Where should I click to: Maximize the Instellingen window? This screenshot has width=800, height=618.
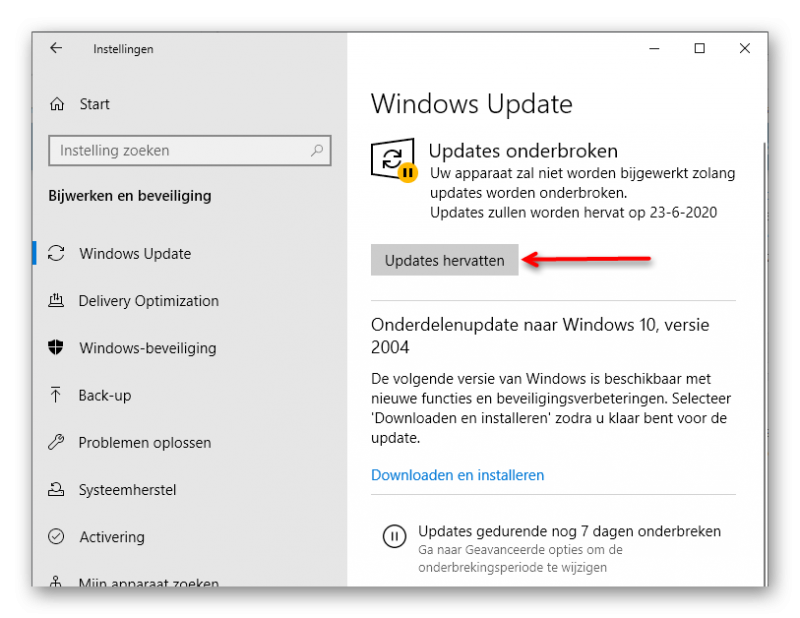point(699,48)
